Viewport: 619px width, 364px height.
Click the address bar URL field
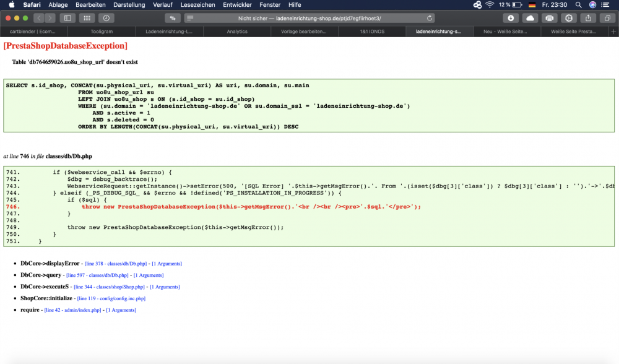pyautogui.click(x=309, y=18)
